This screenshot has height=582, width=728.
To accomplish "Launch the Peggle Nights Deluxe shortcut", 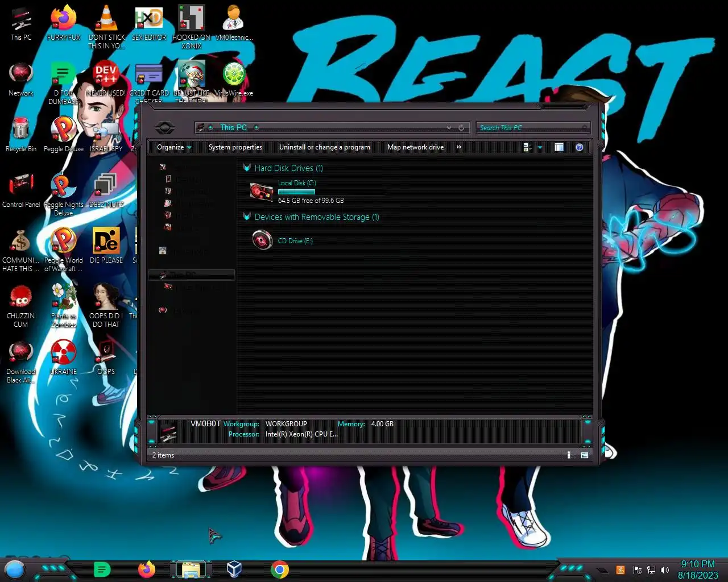I will tap(64, 194).
